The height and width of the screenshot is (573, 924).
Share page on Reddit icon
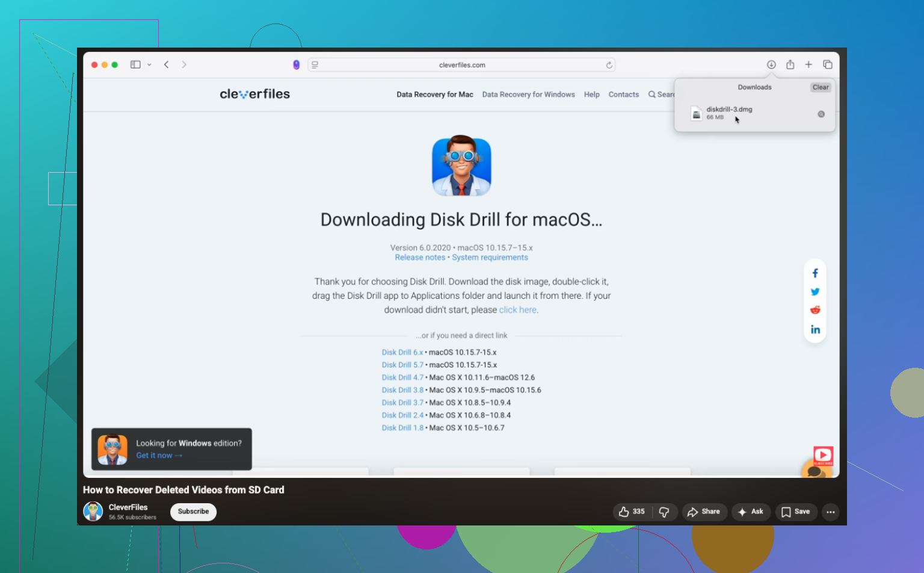pos(815,310)
